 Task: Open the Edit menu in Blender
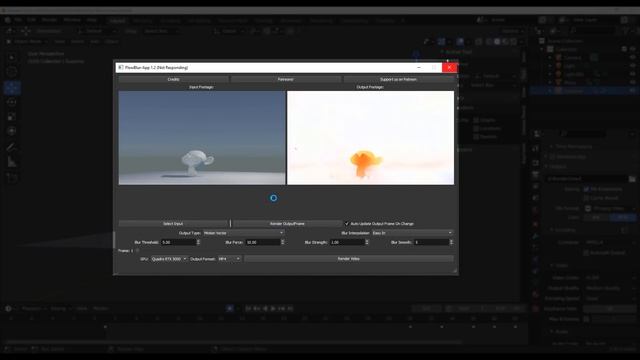point(31,20)
